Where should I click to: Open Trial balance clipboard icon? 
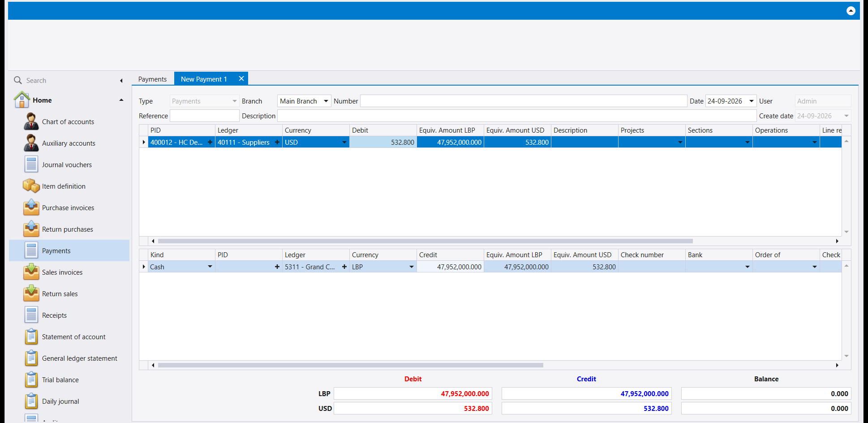31,380
